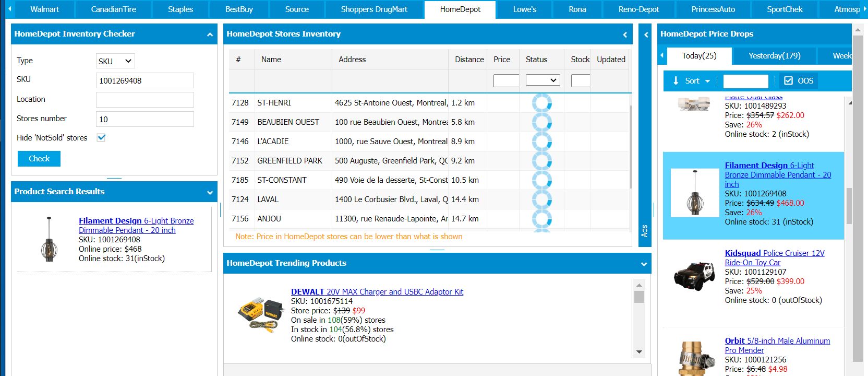Click police cruiser toy car thumbnail
The height and width of the screenshot is (376, 868).
[x=694, y=276]
